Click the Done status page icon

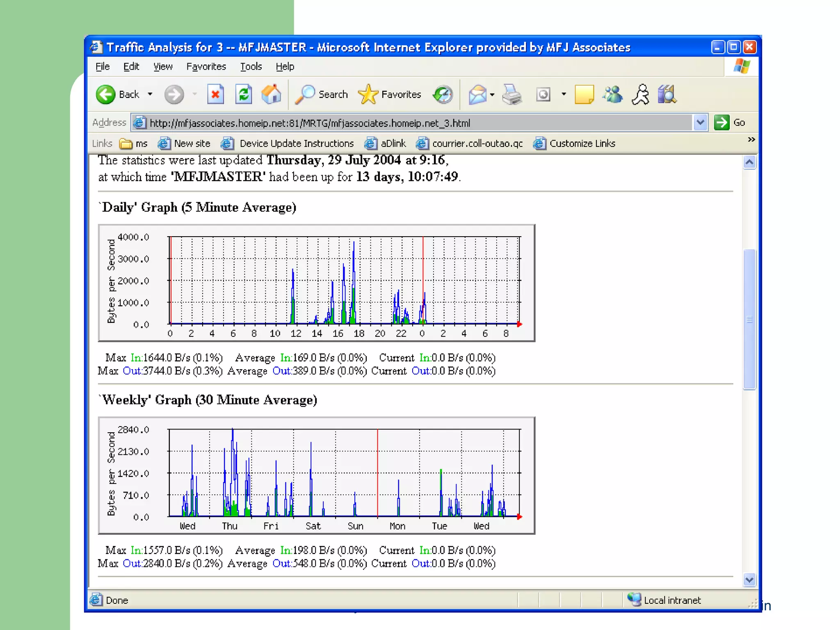point(96,600)
